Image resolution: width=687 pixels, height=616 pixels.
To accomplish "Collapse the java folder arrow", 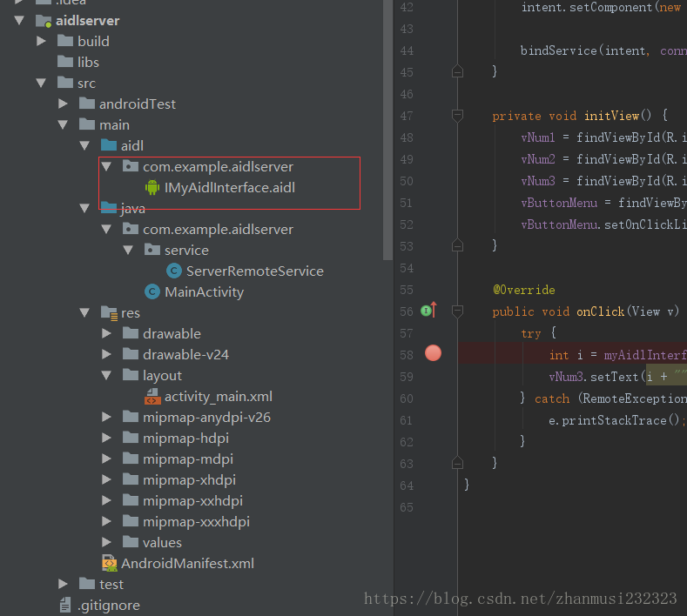I will pyautogui.click(x=84, y=208).
